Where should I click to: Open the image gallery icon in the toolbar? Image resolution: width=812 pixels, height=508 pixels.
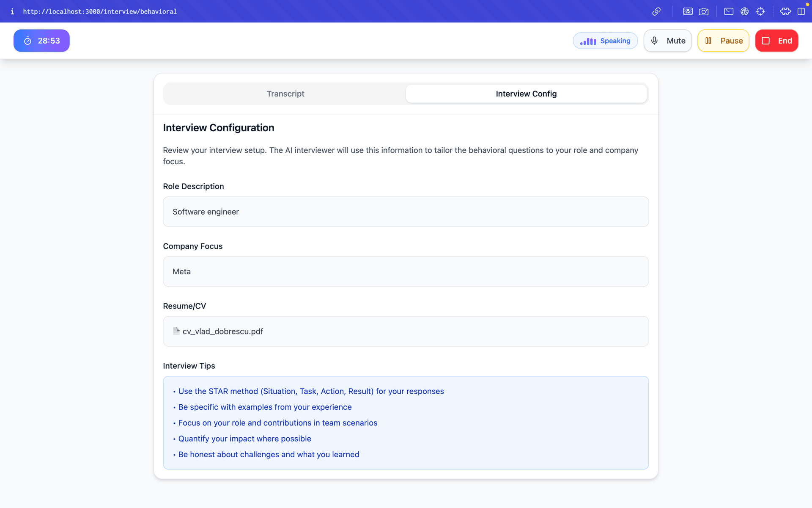[688, 11]
